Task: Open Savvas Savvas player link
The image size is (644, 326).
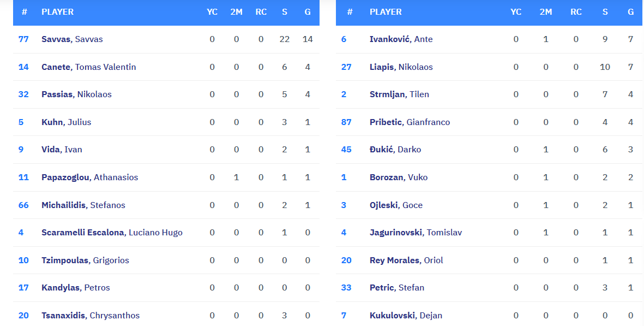Action: (72, 39)
